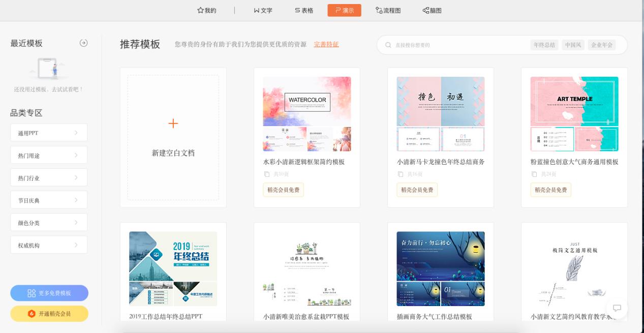This screenshot has height=333, width=644.
Task: Expand the 颜色分类 category
Action: click(x=49, y=222)
